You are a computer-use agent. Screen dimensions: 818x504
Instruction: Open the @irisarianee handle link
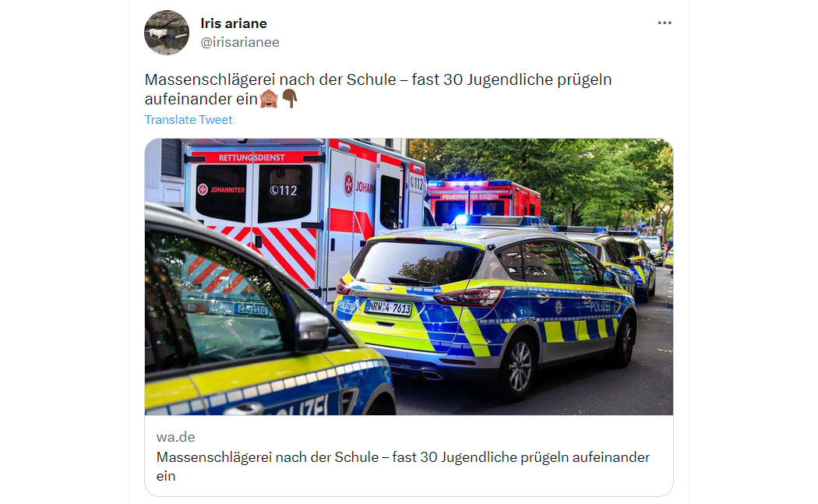(240, 42)
